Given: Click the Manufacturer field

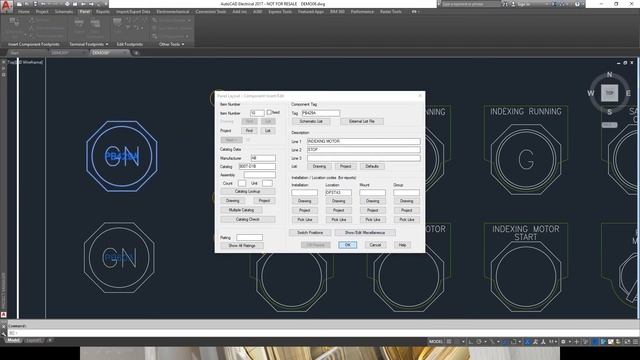Looking at the screenshot, I should (x=263, y=158).
